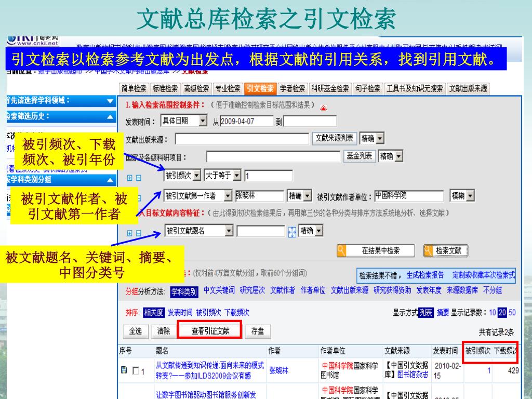This screenshot has height=399, width=532.
Task: Open 精确 dropdown beside 基金列表
Action: 391,156
